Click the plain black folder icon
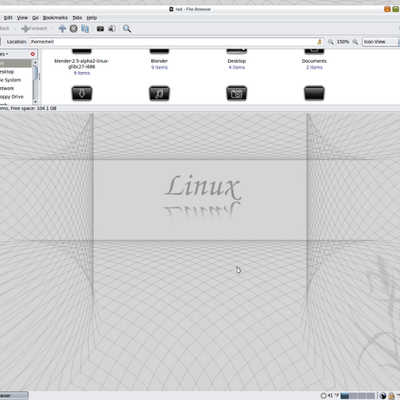 (314, 93)
